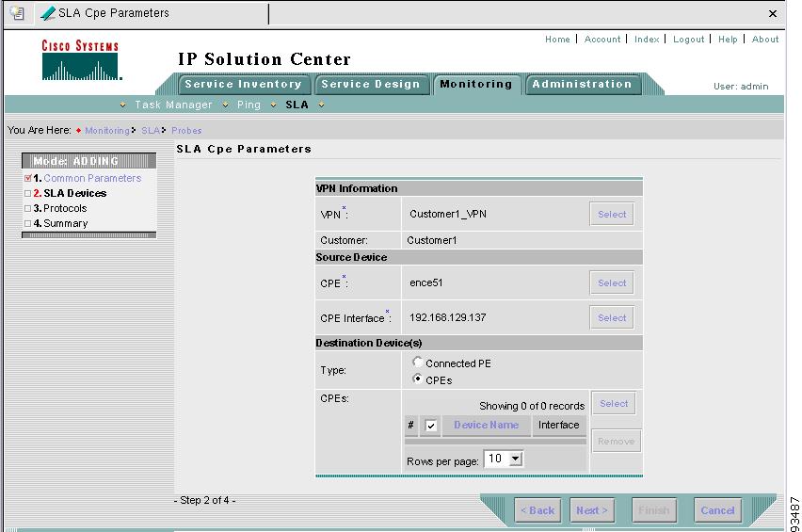
Task: Switch to the Administration tab
Action: click(582, 85)
